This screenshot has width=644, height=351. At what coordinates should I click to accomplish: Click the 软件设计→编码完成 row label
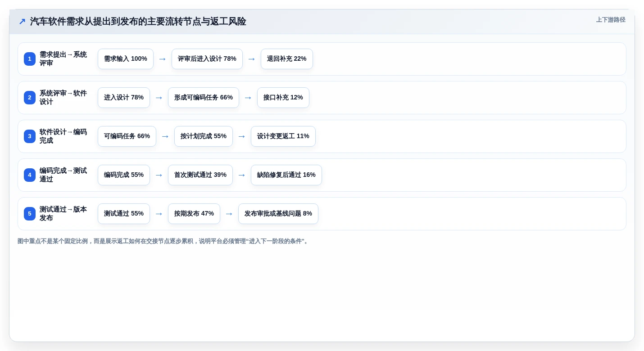[63, 136]
